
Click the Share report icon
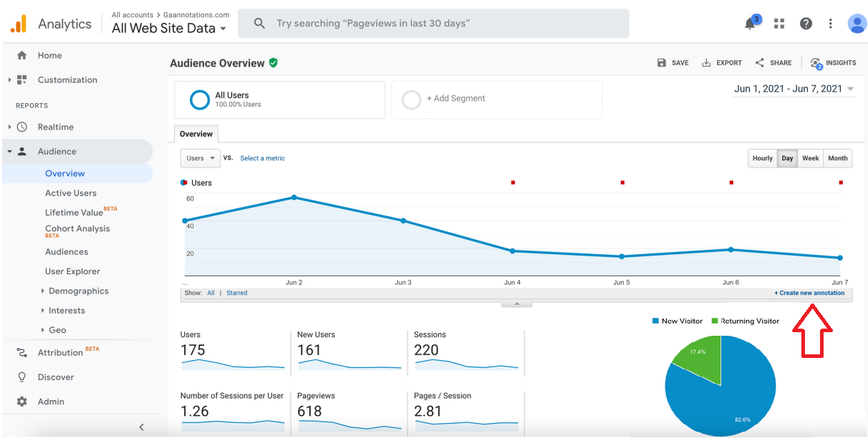760,63
